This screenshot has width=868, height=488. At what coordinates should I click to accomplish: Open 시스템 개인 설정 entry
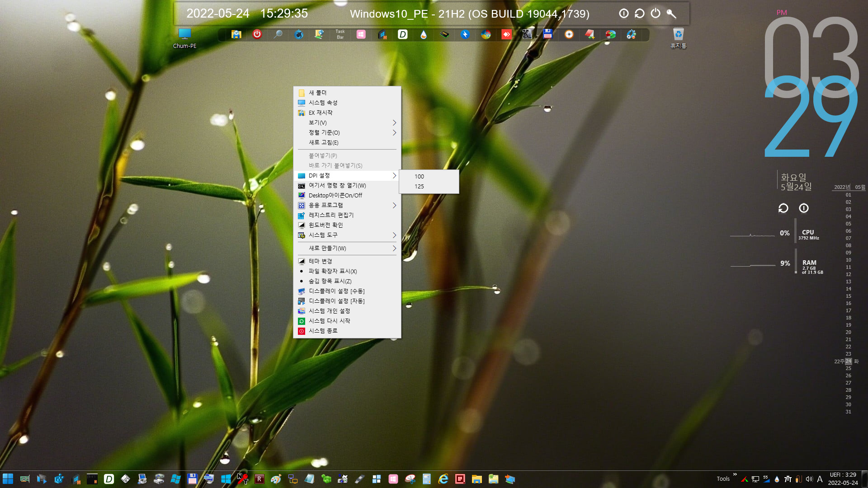(347, 311)
